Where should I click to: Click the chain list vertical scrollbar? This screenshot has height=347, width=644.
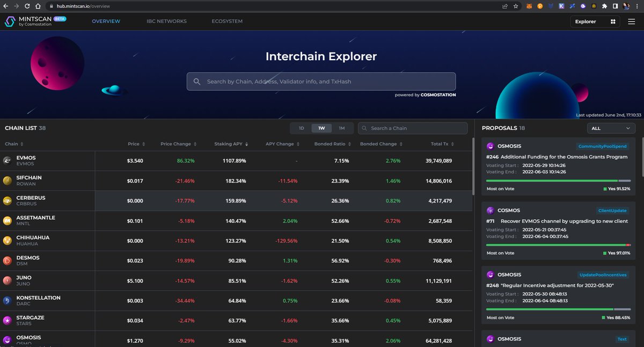pos(473,167)
